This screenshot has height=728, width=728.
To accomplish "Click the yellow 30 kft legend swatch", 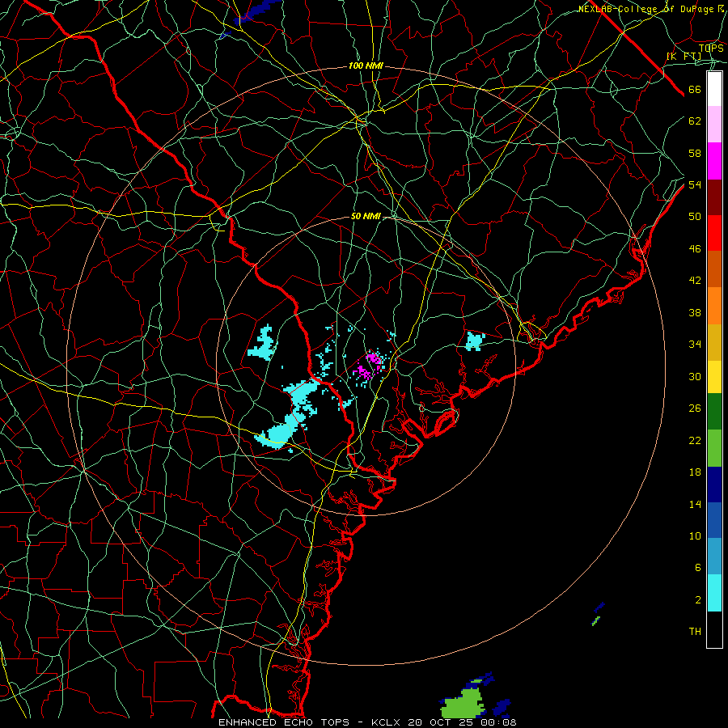I will (x=714, y=376).
